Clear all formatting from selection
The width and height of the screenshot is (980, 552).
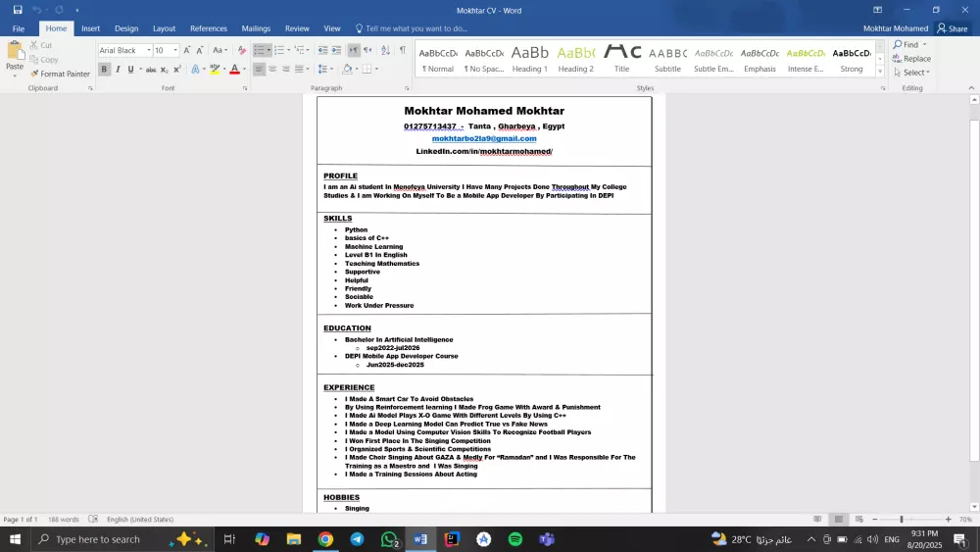tap(242, 50)
